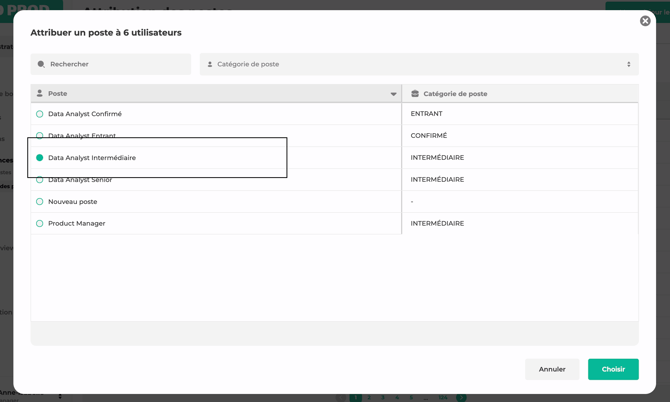Pick the Product Manager radio option

point(40,224)
